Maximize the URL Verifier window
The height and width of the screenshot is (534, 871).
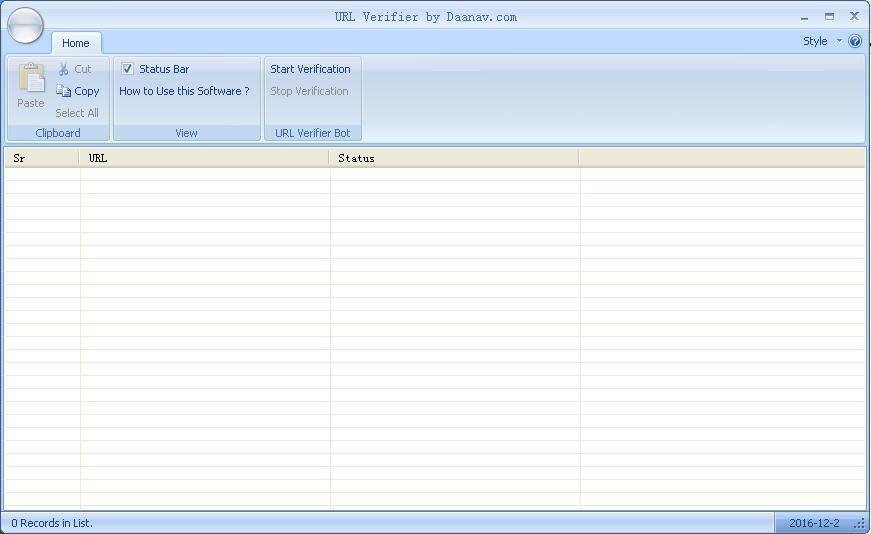[829, 17]
